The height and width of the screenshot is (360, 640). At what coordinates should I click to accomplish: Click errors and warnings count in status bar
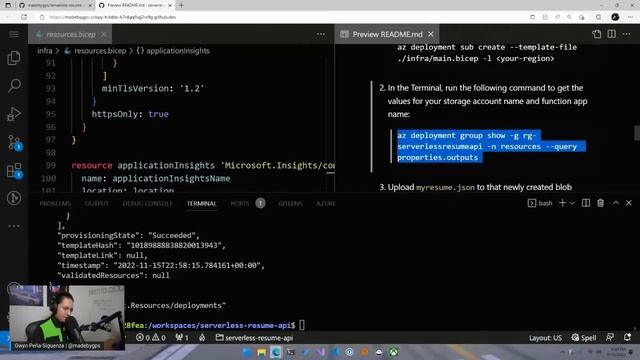(151, 338)
